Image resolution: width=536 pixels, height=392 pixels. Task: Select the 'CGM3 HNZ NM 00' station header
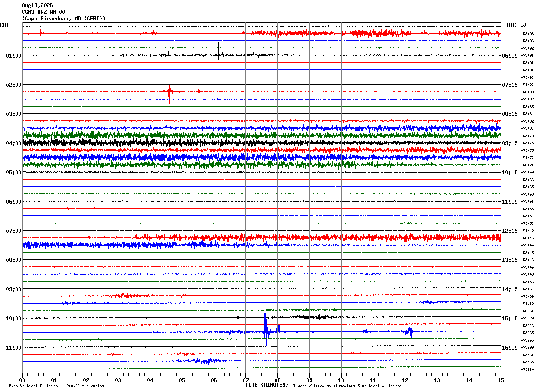coord(44,12)
